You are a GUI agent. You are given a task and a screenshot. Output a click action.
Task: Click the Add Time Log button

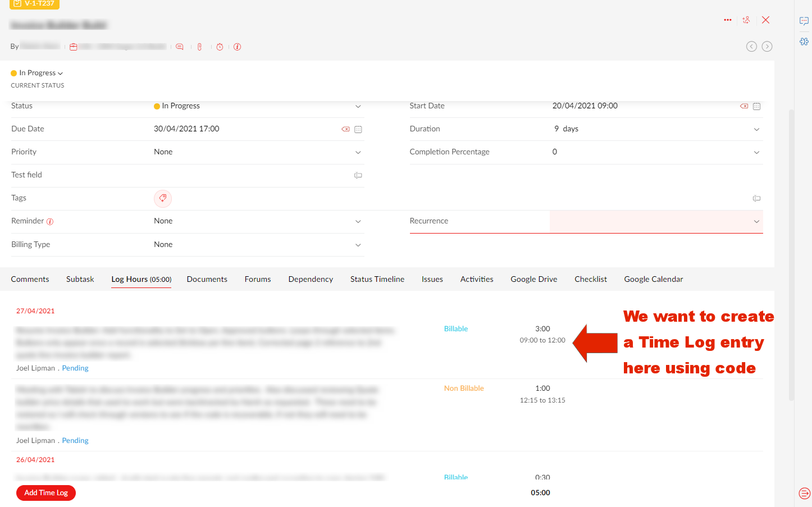(x=46, y=493)
